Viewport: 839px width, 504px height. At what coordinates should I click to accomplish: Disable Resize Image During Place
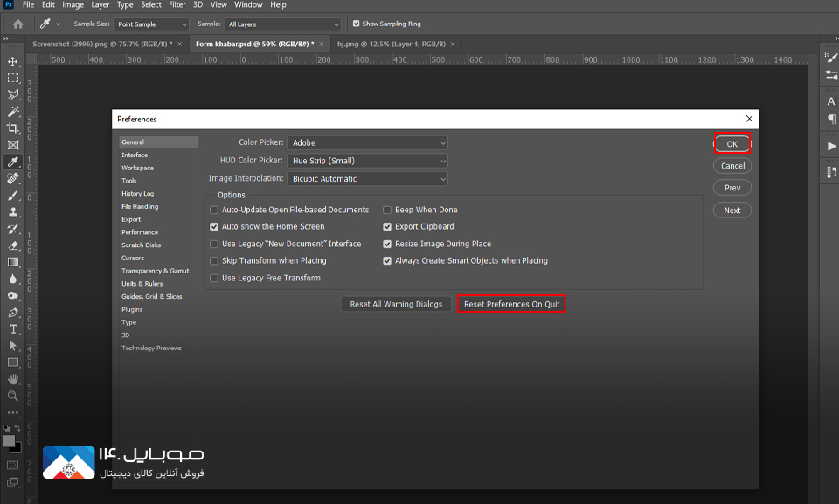pyautogui.click(x=387, y=244)
